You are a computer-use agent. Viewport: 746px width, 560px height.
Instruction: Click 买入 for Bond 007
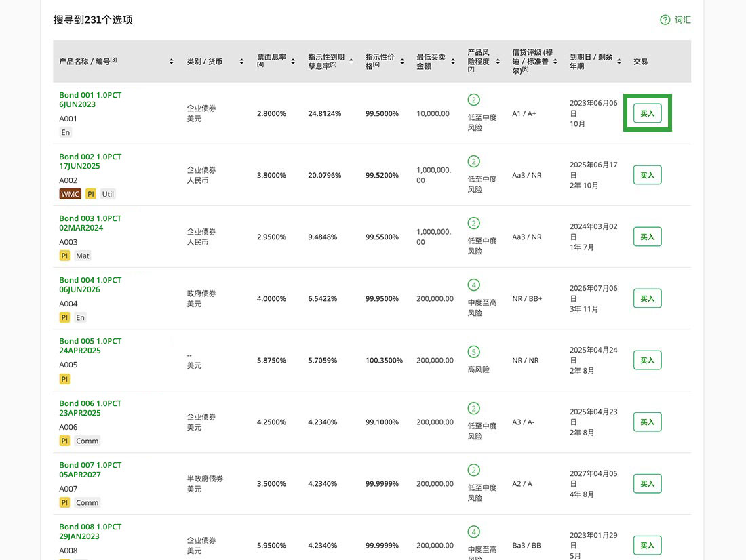pos(647,484)
